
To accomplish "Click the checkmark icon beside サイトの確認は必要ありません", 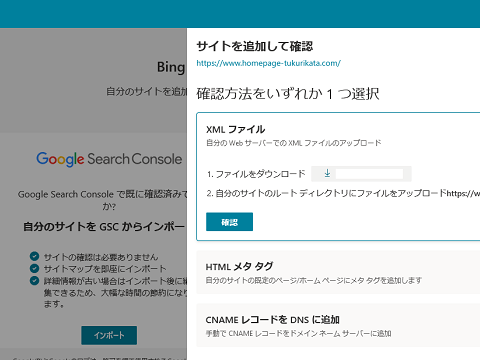I will click(x=34, y=256).
